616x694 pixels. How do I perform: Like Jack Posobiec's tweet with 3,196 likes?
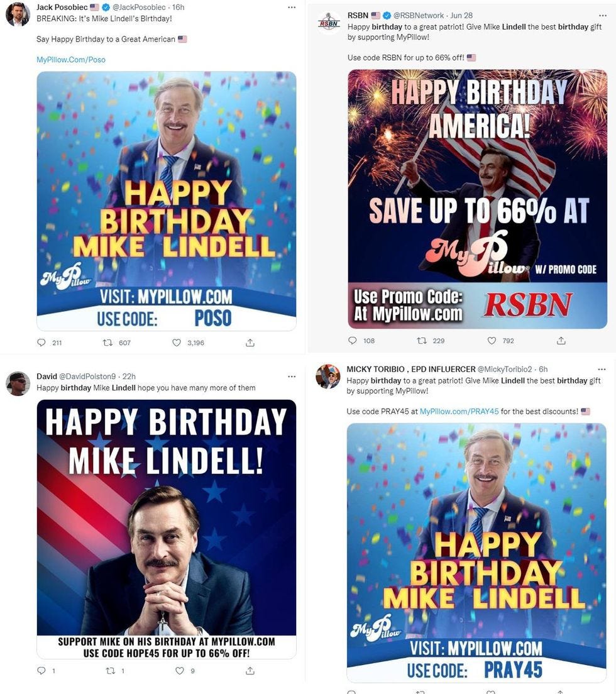(x=177, y=343)
